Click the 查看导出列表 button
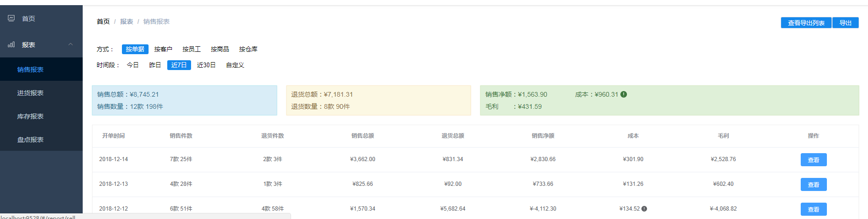The image size is (868, 219). click(x=806, y=23)
